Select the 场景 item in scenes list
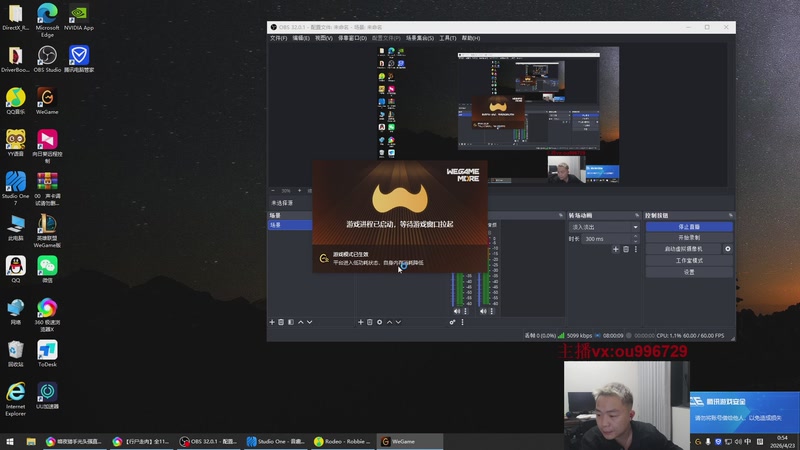The height and width of the screenshot is (450, 800). click(290, 225)
